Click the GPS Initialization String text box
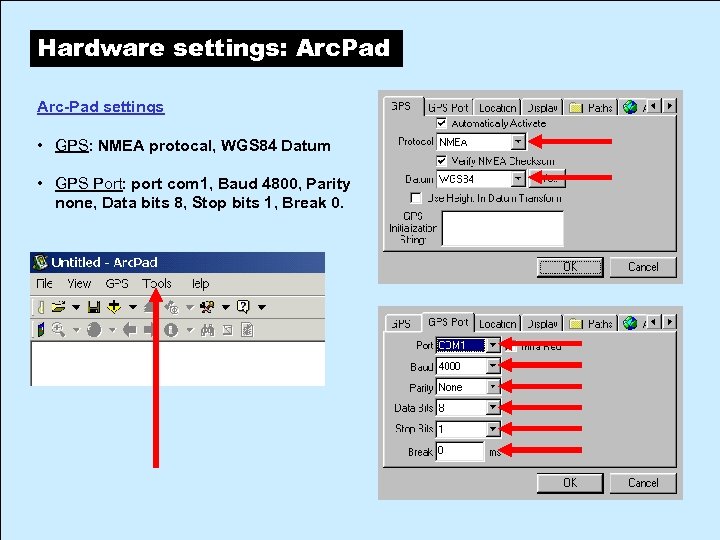This screenshot has height=540, width=720. 502,228
